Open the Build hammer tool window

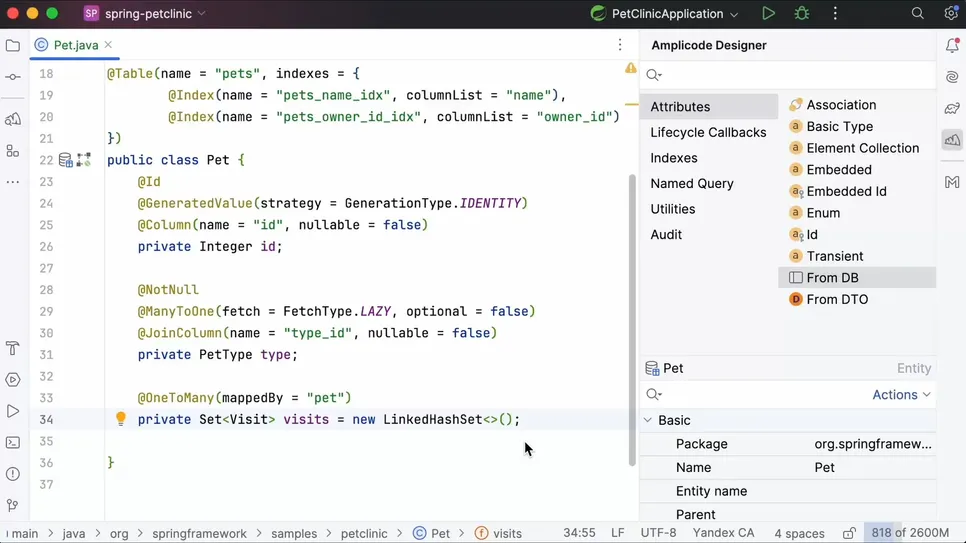click(12, 348)
